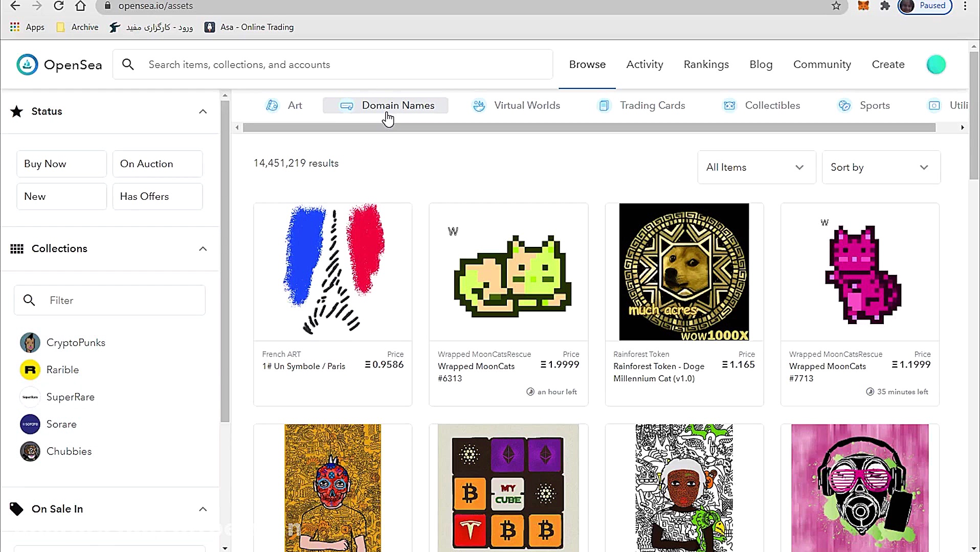The height and width of the screenshot is (552, 980).
Task: Click the On Sale In tag icon
Action: (x=16, y=509)
